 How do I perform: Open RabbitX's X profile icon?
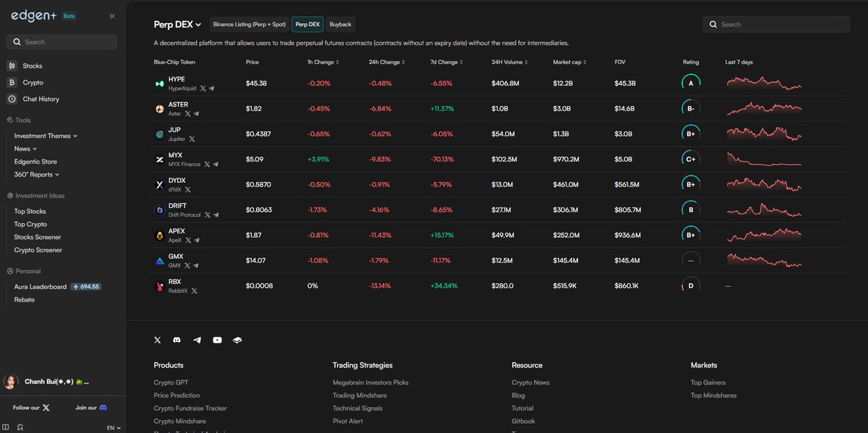[194, 291]
